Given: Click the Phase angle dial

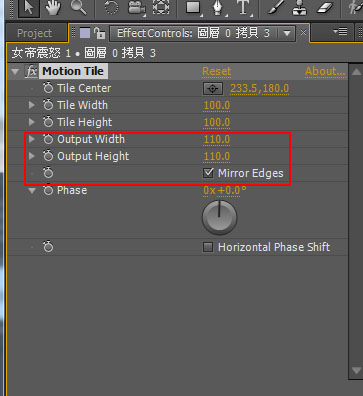Looking at the screenshot, I should click(219, 217).
